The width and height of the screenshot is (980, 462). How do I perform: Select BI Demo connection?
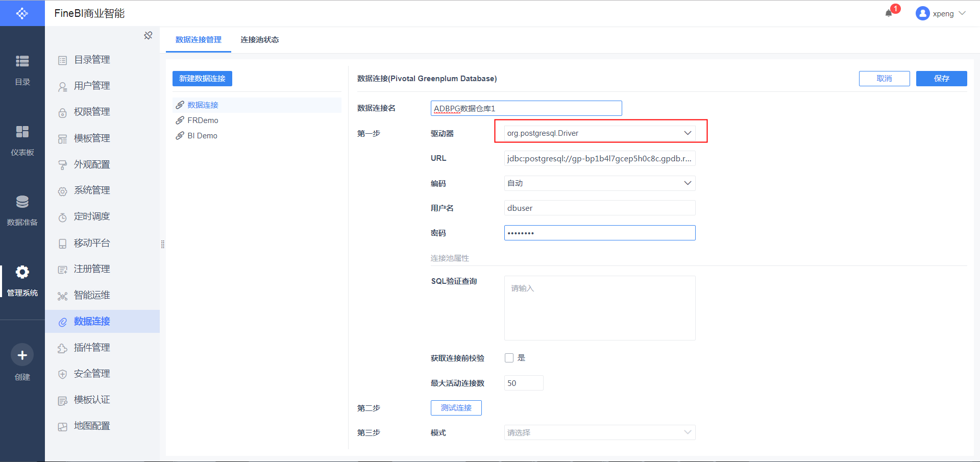click(x=257, y=136)
